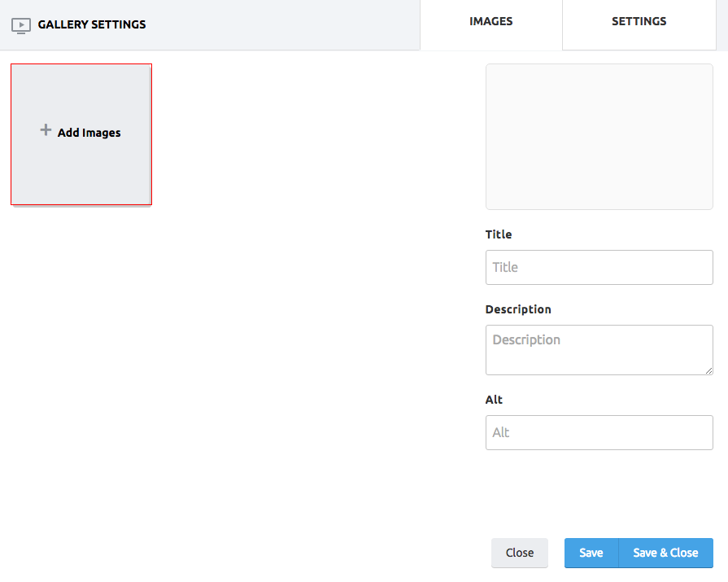This screenshot has height=582, width=728.
Task: Click the description box resize grip
Action: click(708, 370)
